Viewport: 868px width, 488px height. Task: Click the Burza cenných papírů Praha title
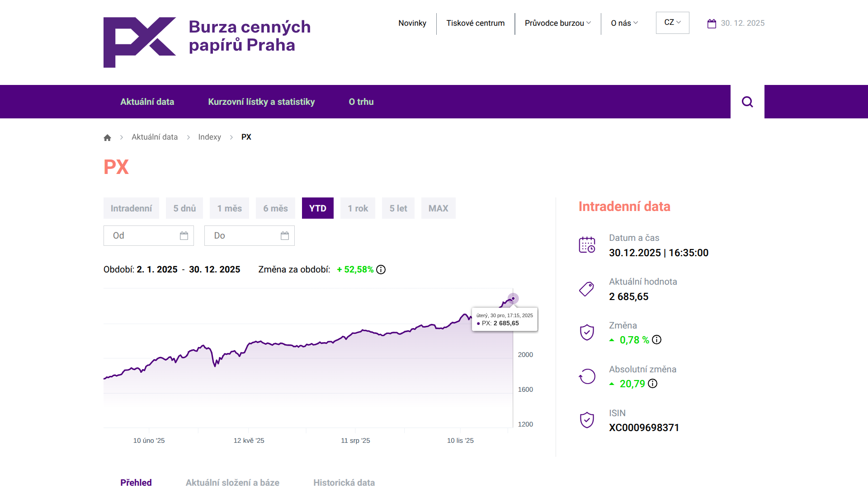coord(250,36)
